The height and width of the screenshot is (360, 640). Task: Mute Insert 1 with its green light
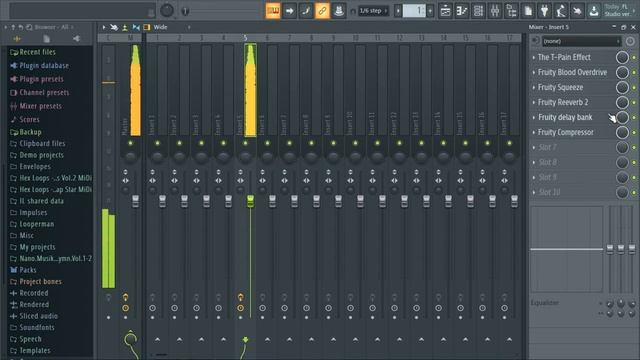pyautogui.click(x=157, y=143)
